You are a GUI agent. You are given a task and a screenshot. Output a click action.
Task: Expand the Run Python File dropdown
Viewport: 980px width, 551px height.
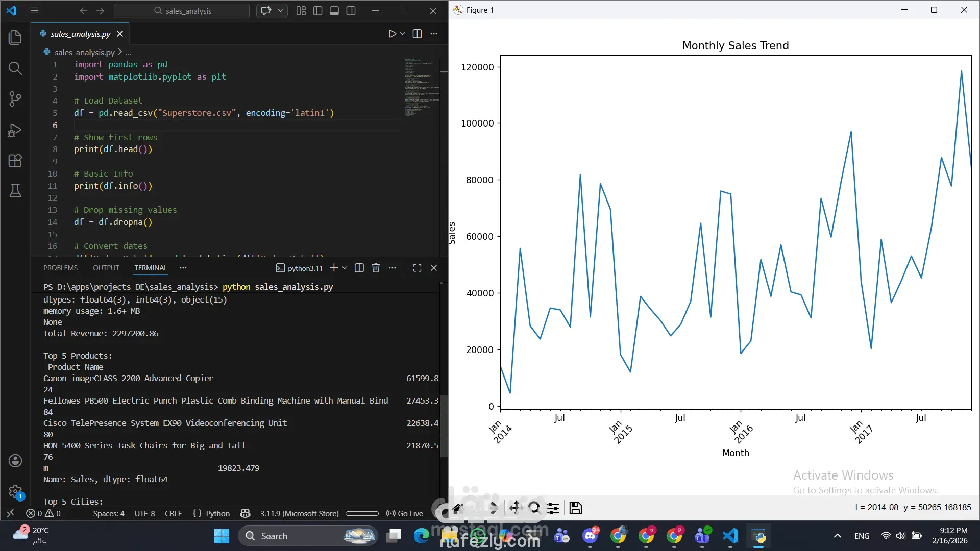403,34
